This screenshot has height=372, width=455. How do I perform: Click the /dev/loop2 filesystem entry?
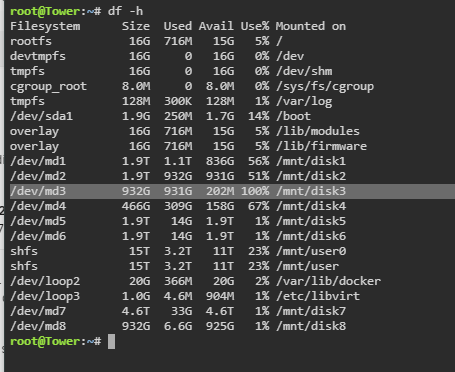[x=45, y=281]
